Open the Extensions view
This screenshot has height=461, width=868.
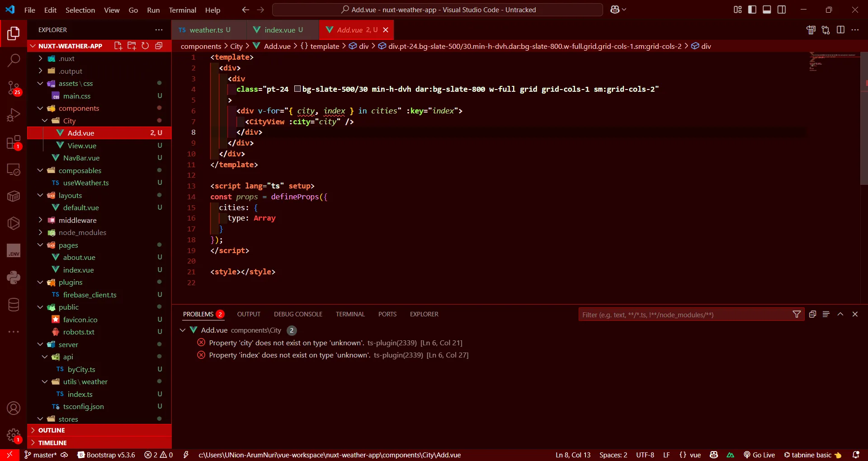(14, 142)
